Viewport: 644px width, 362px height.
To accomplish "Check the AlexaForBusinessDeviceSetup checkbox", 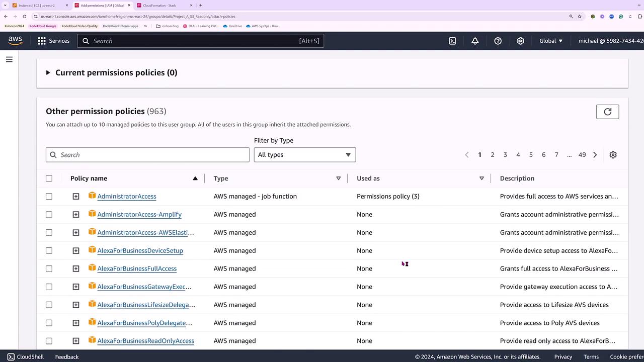I will tap(49, 251).
